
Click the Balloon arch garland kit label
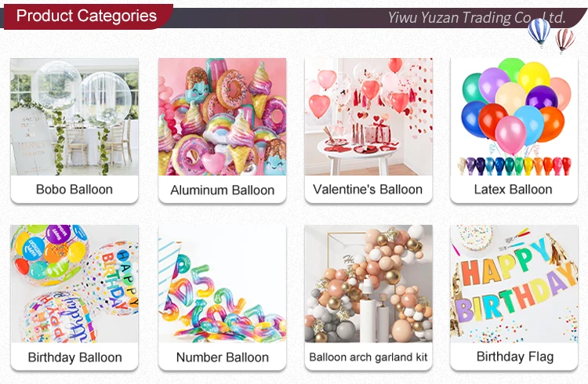tap(368, 357)
